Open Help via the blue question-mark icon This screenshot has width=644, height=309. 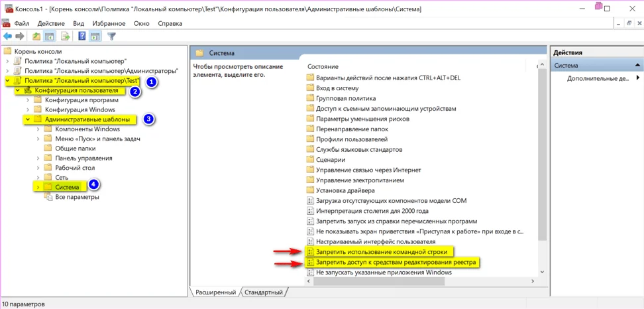pos(82,36)
